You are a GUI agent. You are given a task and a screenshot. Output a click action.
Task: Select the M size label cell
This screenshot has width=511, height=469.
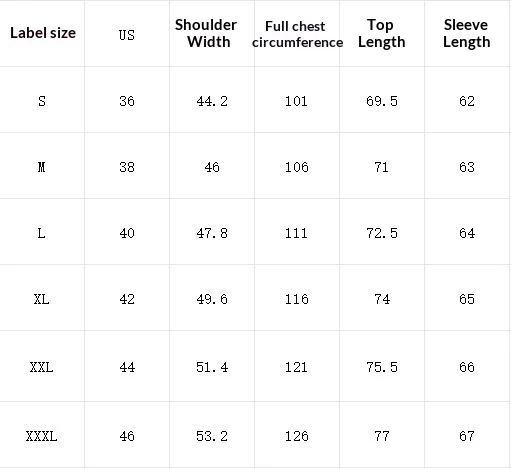click(x=42, y=167)
